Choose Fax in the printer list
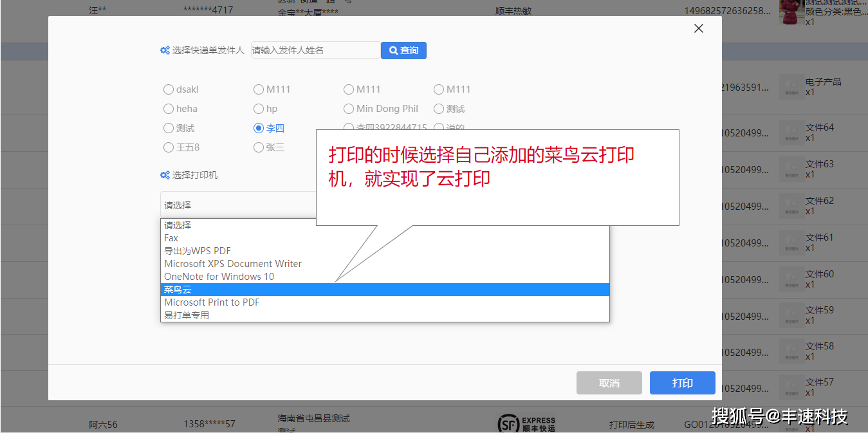The height and width of the screenshot is (435, 868). (385, 238)
